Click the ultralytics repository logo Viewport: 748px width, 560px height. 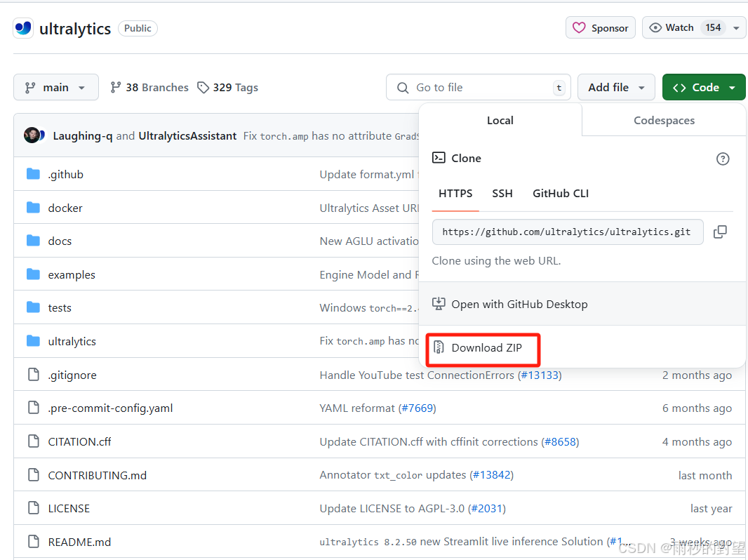(x=23, y=28)
